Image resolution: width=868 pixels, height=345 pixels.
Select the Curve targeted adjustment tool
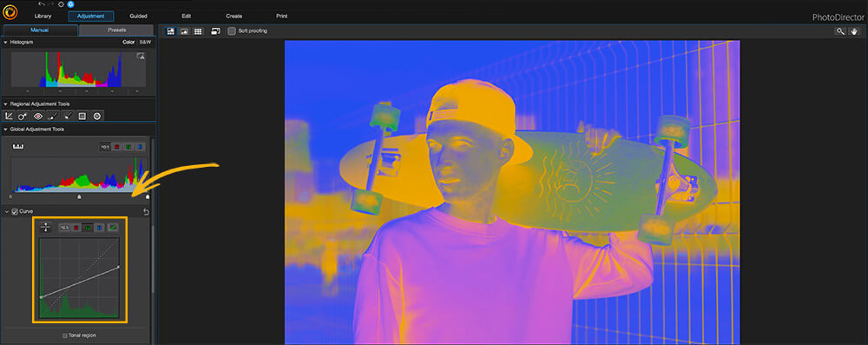tap(45, 227)
